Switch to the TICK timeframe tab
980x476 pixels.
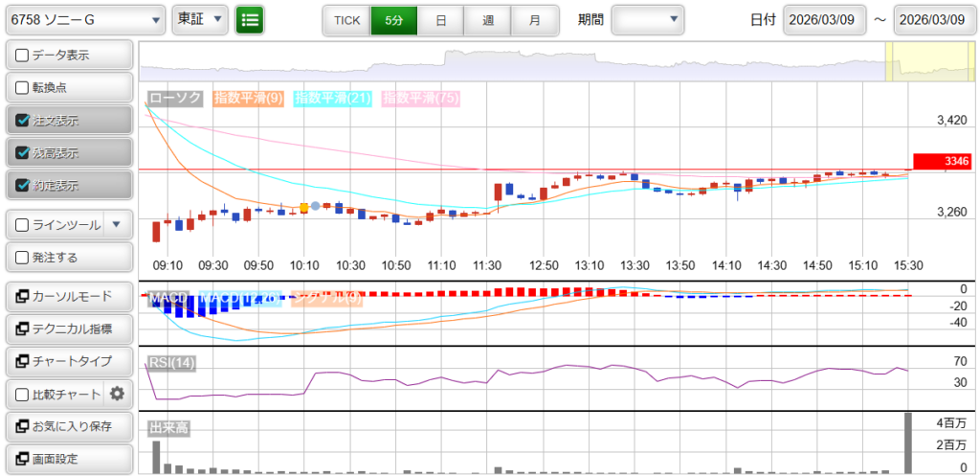pos(346,19)
